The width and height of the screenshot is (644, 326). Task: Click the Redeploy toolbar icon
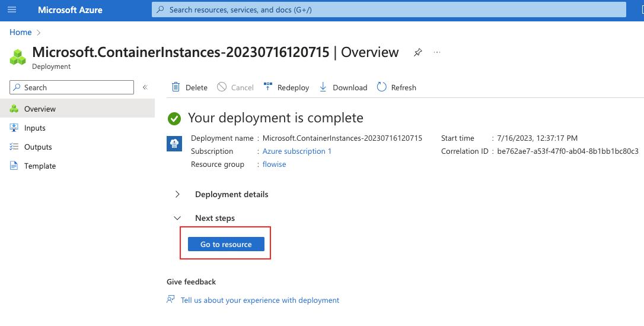point(268,87)
